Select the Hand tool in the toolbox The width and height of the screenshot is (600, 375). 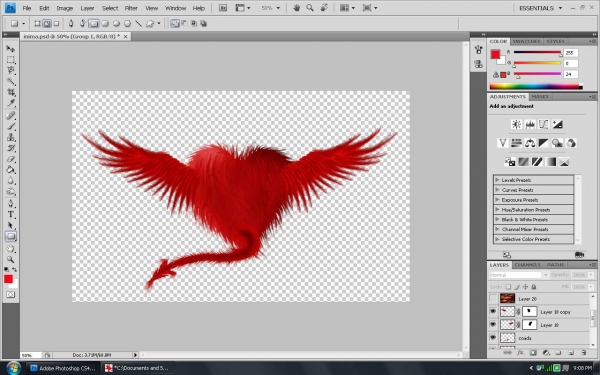[x=11, y=248]
